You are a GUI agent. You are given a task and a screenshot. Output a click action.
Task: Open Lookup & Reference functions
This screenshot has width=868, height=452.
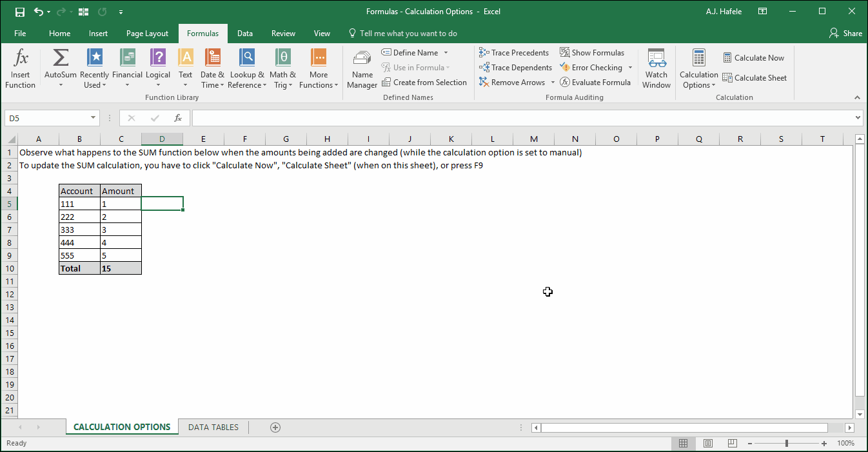[247, 69]
